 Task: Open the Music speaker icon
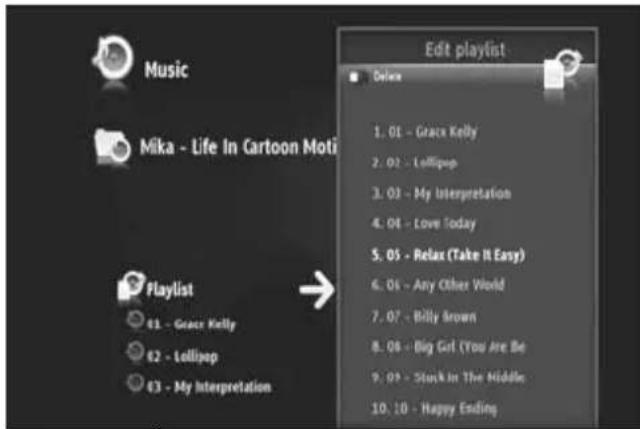tap(113, 58)
